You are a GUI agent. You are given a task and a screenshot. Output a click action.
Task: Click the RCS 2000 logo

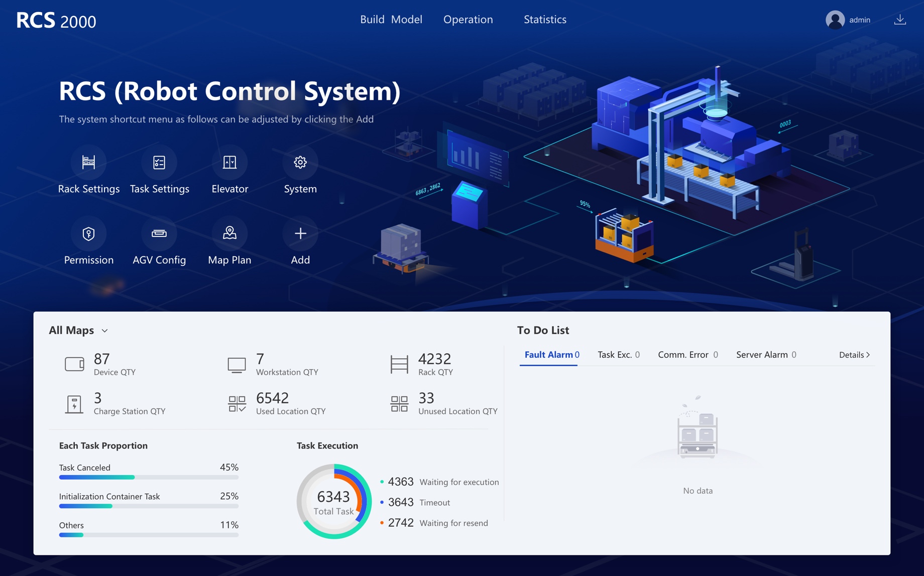pyautogui.click(x=55, y=20)
